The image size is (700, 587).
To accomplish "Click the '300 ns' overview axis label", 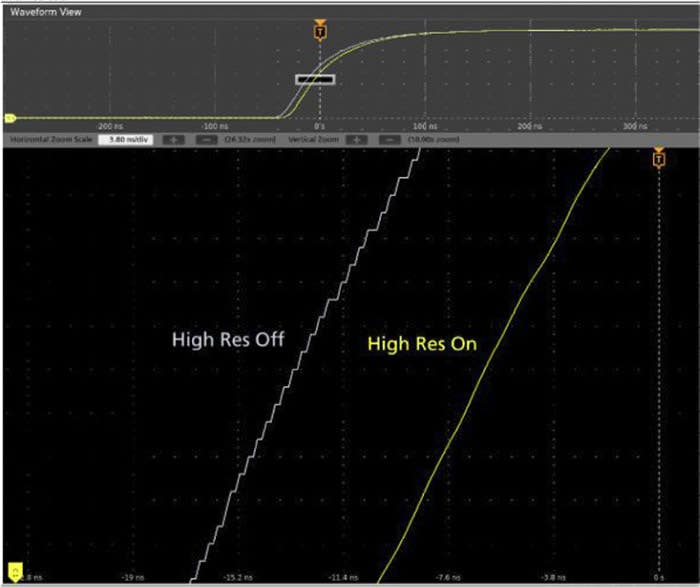I will (x=635, y=126).
